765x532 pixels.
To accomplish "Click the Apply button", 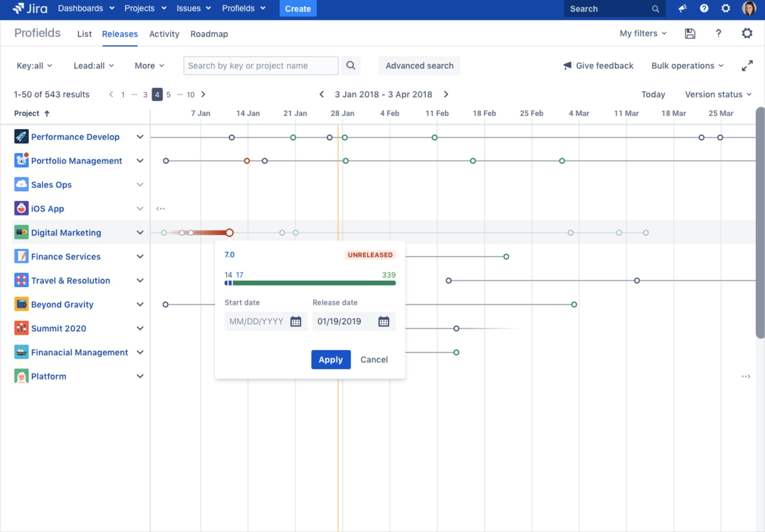I will pyautogui.click(x=331, y=359).
